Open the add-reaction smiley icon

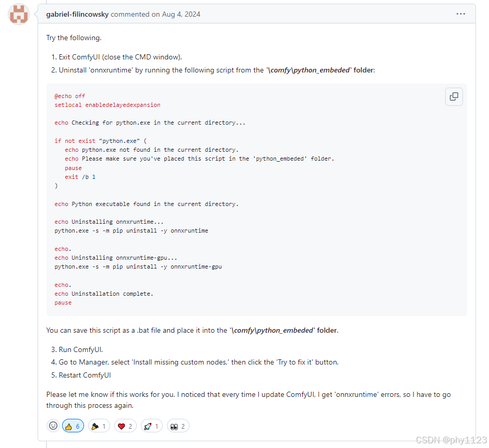pos(53,426)
